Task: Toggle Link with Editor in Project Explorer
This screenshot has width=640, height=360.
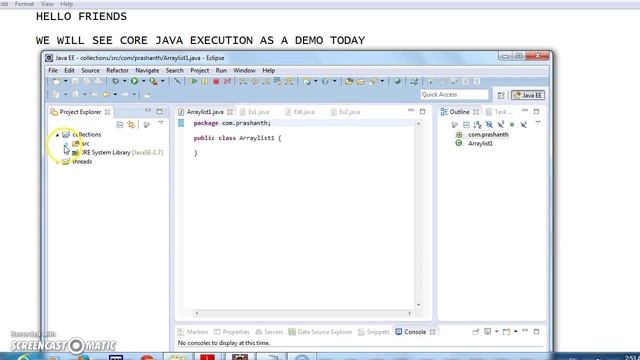Action: (131, 124)
